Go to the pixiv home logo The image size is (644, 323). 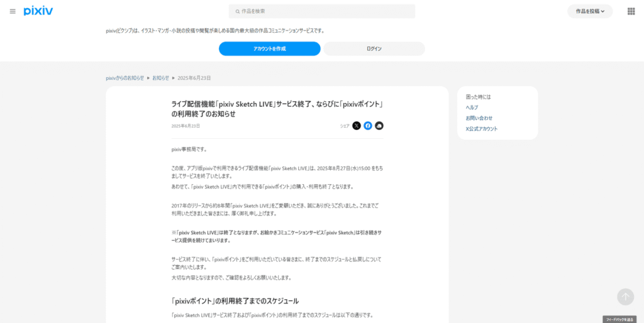coord(38,11)
